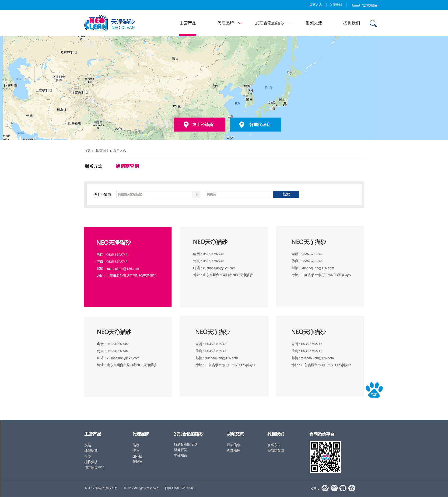448x497 pixels.
Task: Click footer link 晶冠
Action: [x=136, y=445]
